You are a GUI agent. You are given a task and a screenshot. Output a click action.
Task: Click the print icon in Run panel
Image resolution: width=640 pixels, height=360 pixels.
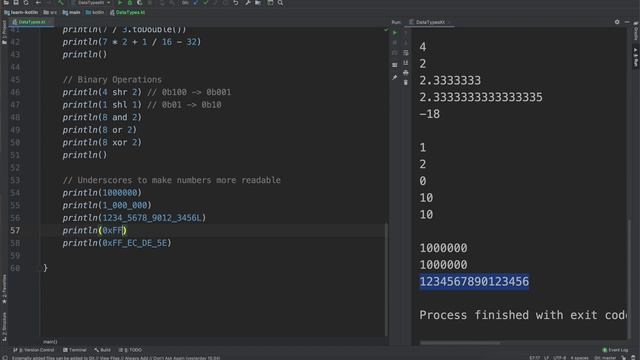(x=406, y=73)
